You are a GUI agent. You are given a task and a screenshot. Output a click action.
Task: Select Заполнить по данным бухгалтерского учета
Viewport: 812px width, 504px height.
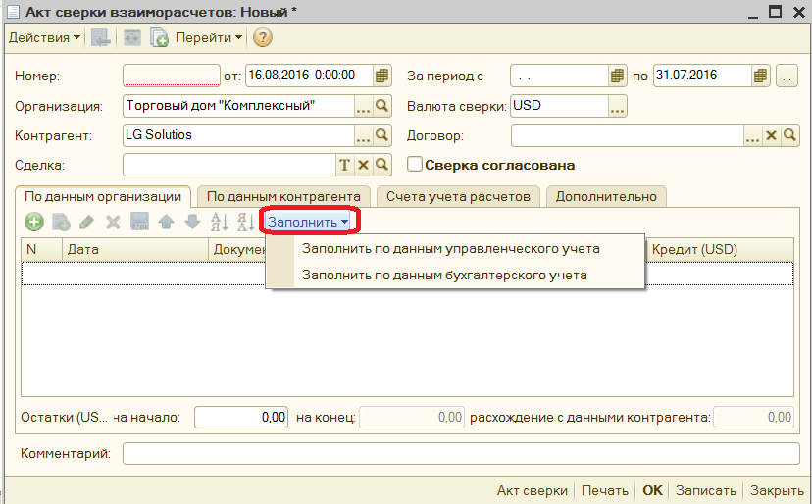click(x=444, y=276)
